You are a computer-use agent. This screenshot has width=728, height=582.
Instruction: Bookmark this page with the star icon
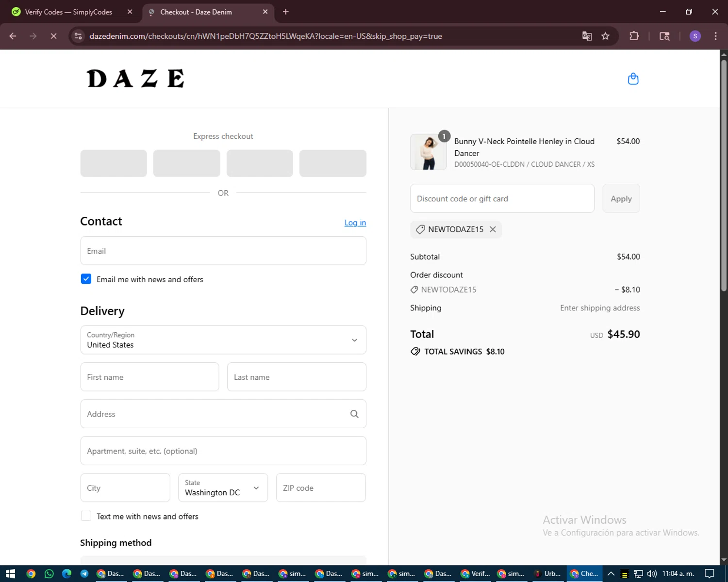click(605, 36)
